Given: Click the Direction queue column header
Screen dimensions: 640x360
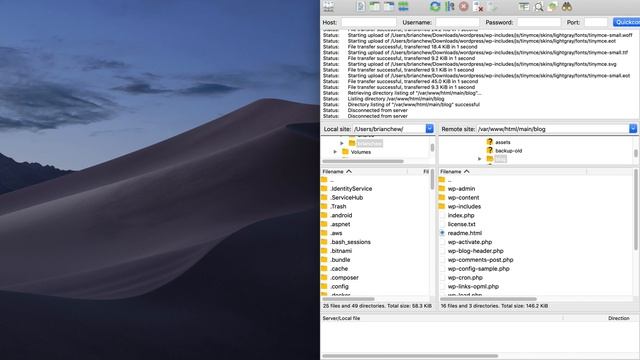Looking at the screenshot, I should click(x=618, y=318).
